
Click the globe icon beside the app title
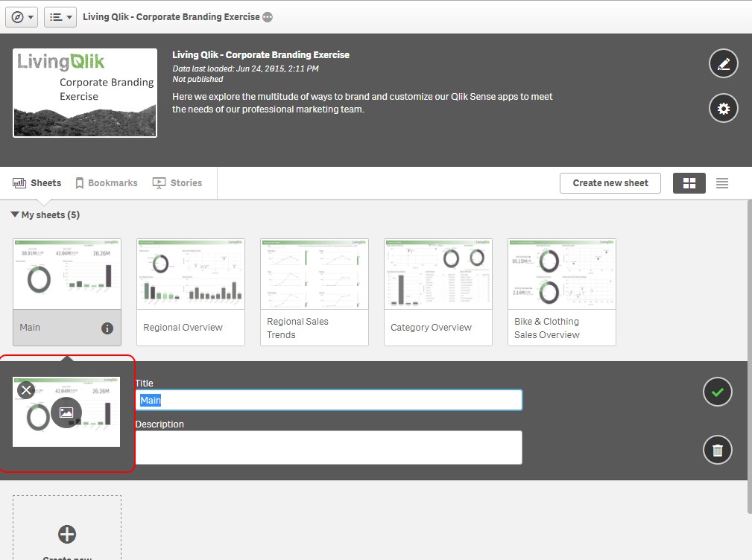click(265, 16)
